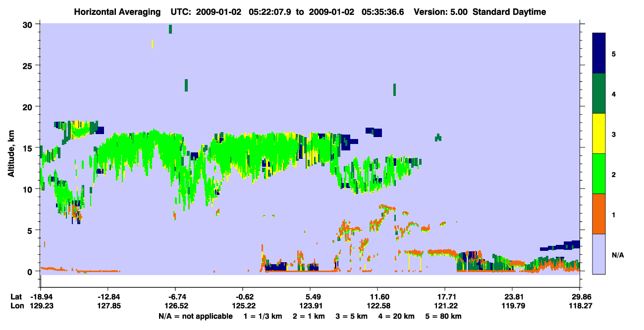This screenshot has height=330, width=644.
Task: Click the yellow colorbar segment labeled 3
Action: [x=599, y=134]
